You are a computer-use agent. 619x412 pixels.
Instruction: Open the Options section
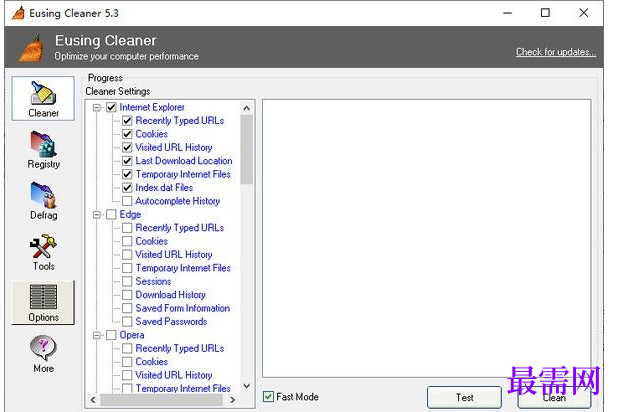pyautogui.click(x=43, y=303)
